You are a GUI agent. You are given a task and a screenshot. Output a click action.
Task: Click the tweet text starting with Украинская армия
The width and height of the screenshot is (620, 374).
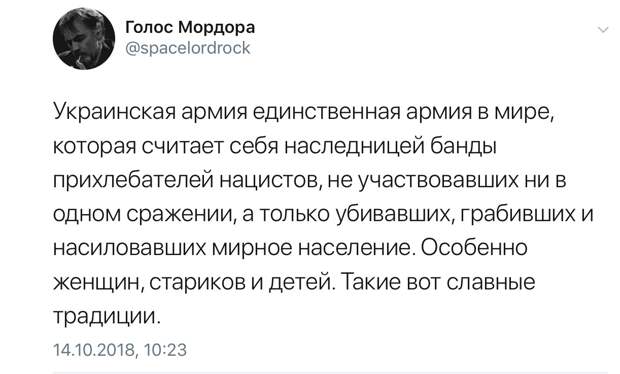(x=323, y=214)
